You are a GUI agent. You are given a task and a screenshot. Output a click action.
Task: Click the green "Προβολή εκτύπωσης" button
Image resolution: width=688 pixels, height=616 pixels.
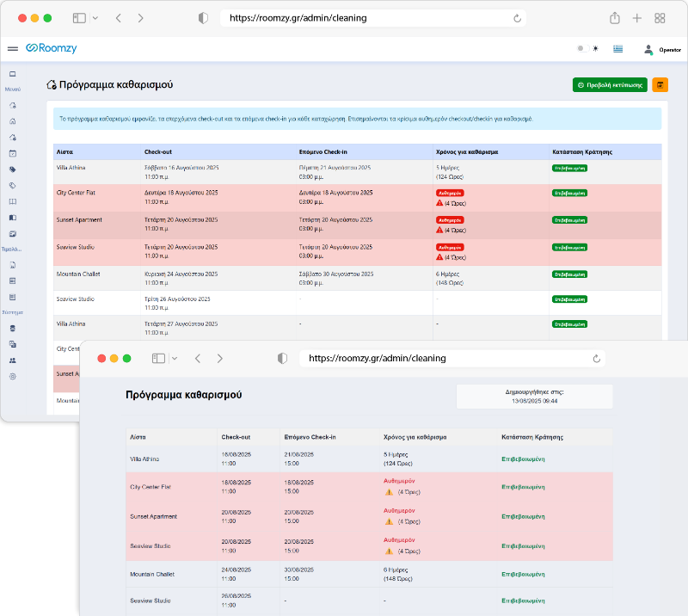coord(610,85)
